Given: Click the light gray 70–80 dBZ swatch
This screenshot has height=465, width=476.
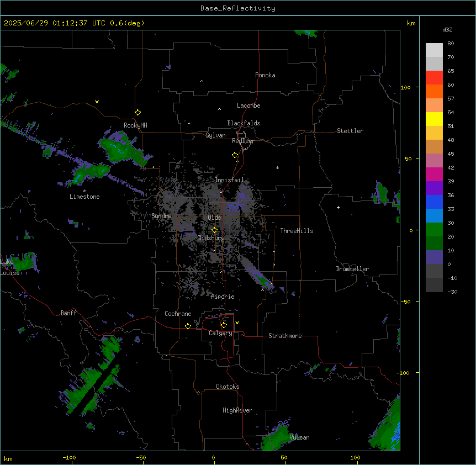Looking at the screenshot, I should click(434, 50).
